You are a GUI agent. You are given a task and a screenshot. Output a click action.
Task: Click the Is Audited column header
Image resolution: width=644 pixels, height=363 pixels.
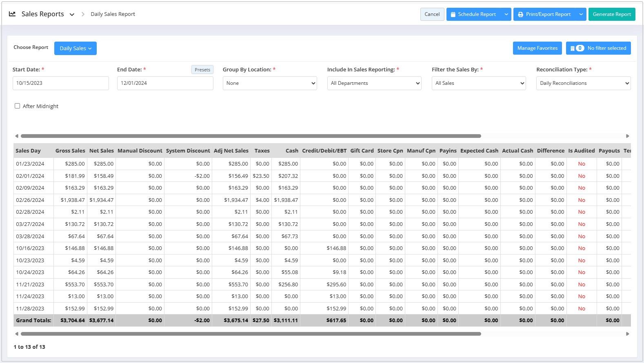click(582, 151)
